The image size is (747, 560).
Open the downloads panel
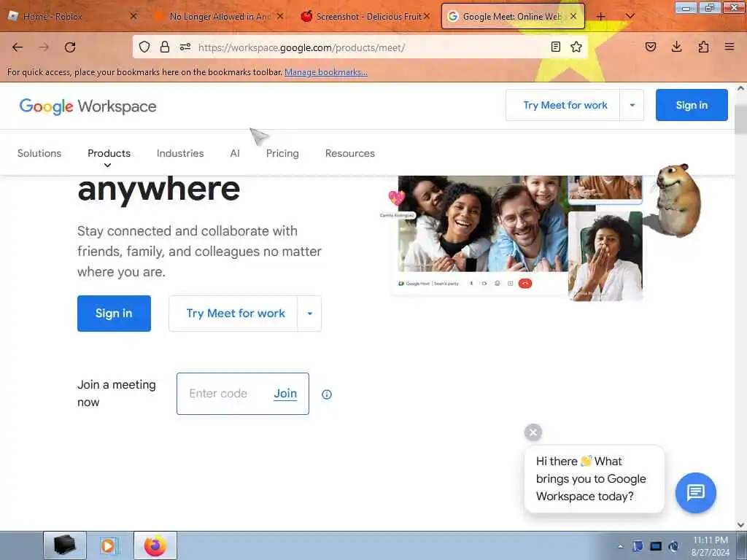coord(676,47)
